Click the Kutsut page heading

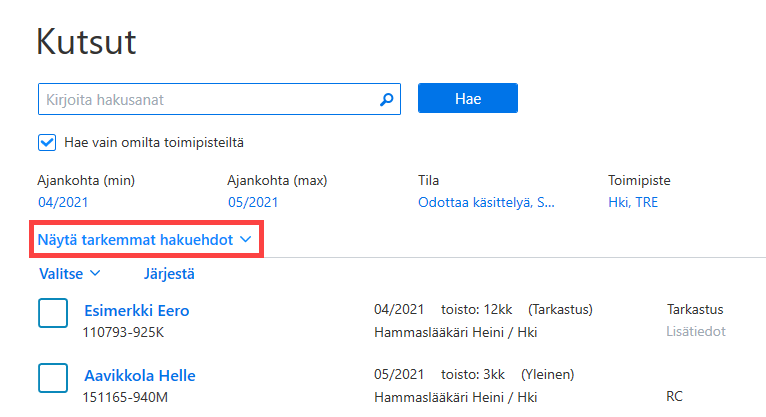(86, 42)
